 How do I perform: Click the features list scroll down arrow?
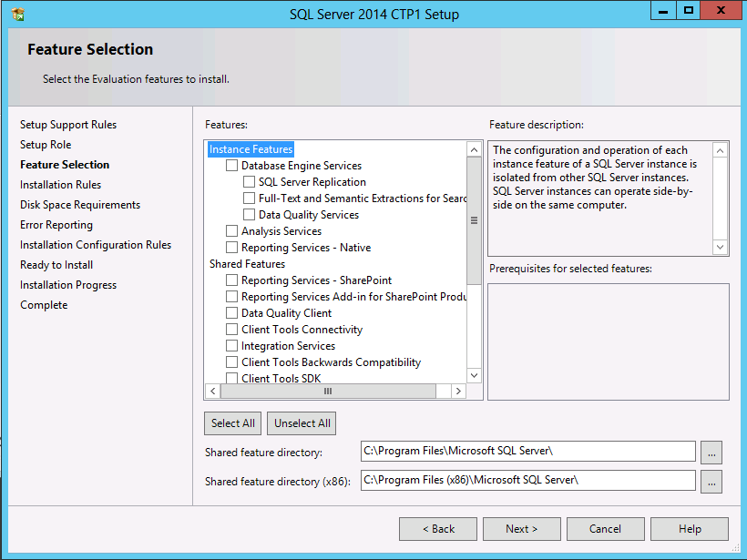click(474, 376)
